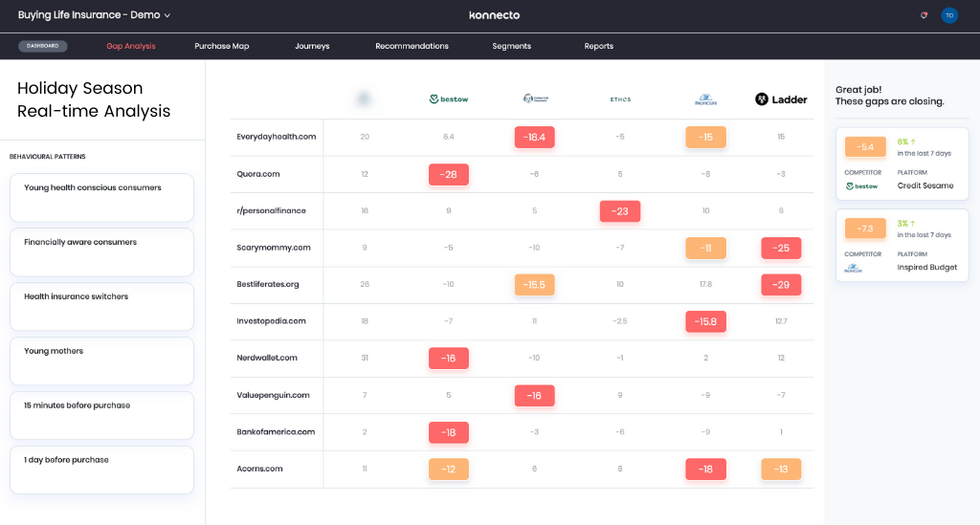980x525 pixels.
Task: Click the Pacific Life column logo
Action: 705,99
